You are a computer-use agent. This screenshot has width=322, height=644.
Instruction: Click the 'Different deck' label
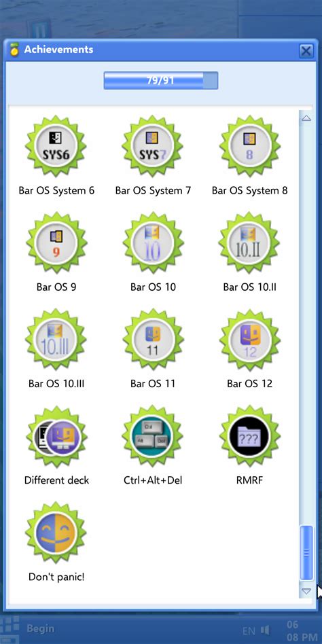pos(56,480)
